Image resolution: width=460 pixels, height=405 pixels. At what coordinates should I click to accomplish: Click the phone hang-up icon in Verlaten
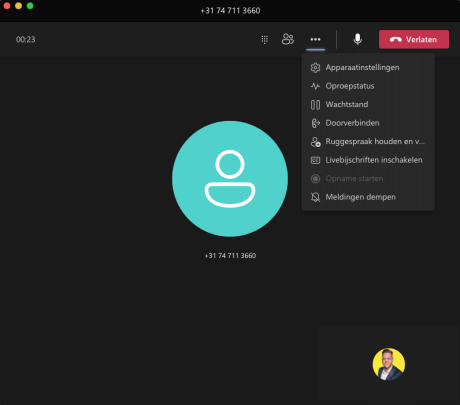pos(396,40)
